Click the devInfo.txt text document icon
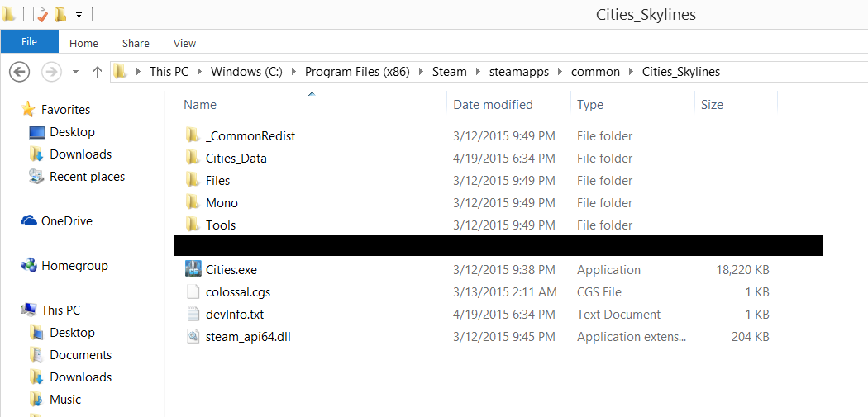The height and width of the screenshot is (417, 868). coord(193,315)
